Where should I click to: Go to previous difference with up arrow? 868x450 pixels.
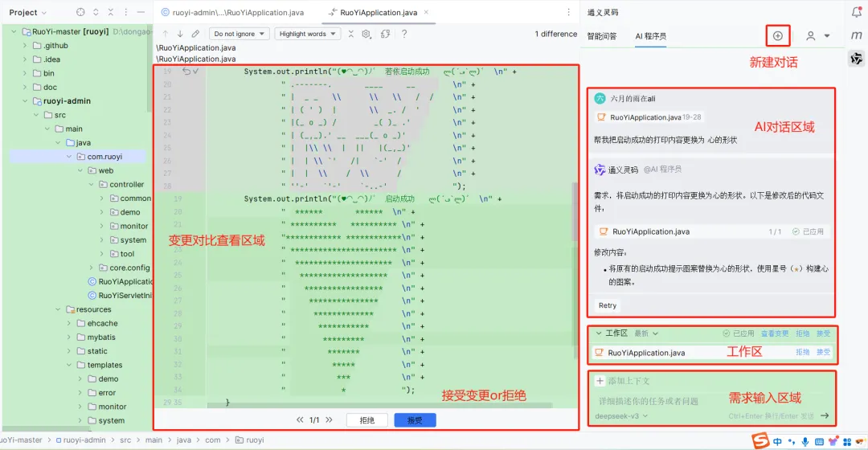(x=165, y=34)
